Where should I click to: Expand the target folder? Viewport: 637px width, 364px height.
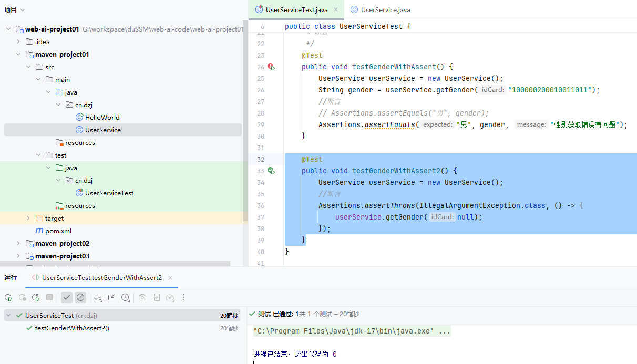tap(28, 218)
